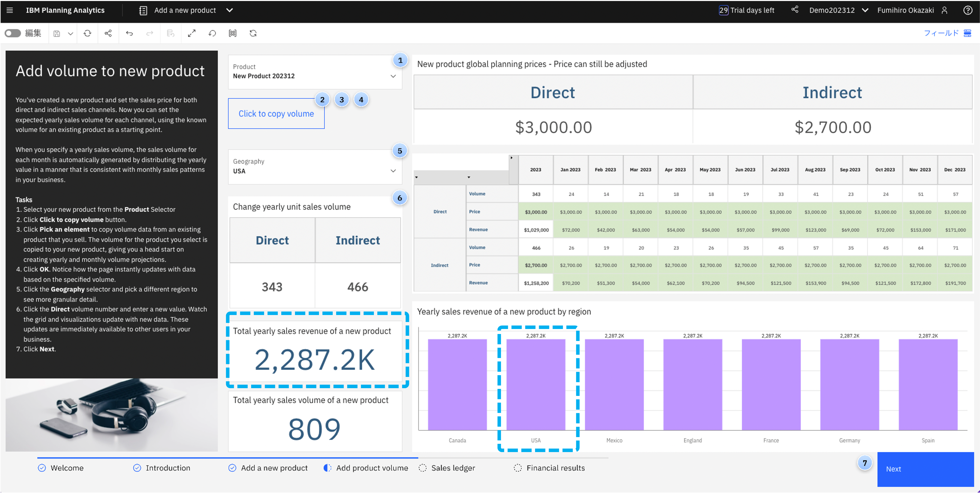Expand the save options dropdown arrow
Viewport: 980px width, 493px height.
[x=70, y=33]
